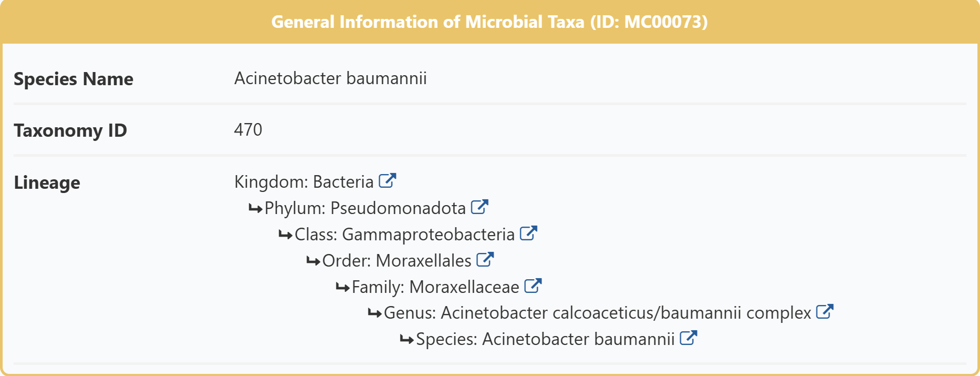Click the Species Name value Acinetobacter baumannii
The width and height of the screenshot is (980, 376).
pyautogui.click(x=330, y=78)
